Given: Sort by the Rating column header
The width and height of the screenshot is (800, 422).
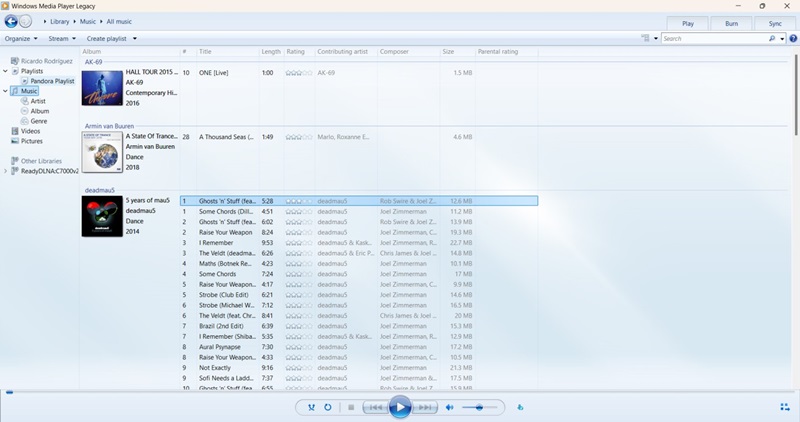Looking at the screenshot, I should [x=295, y=52].
